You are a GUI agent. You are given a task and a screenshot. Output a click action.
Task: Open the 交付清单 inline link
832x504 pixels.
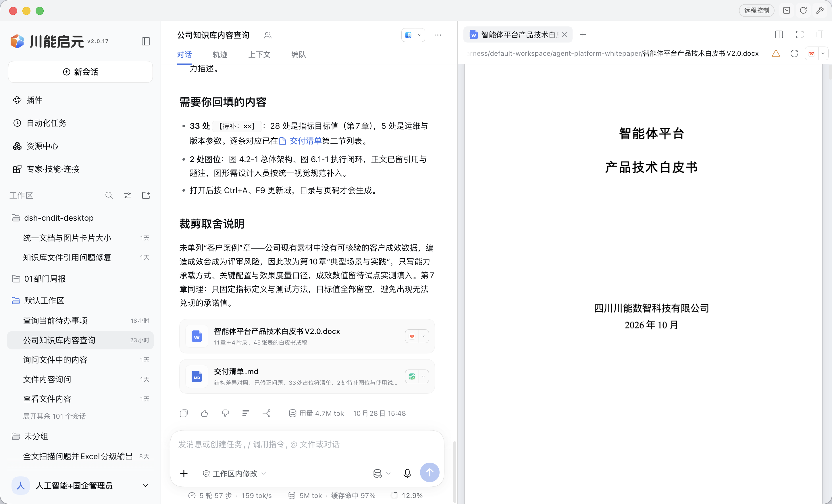pos(301,141)
